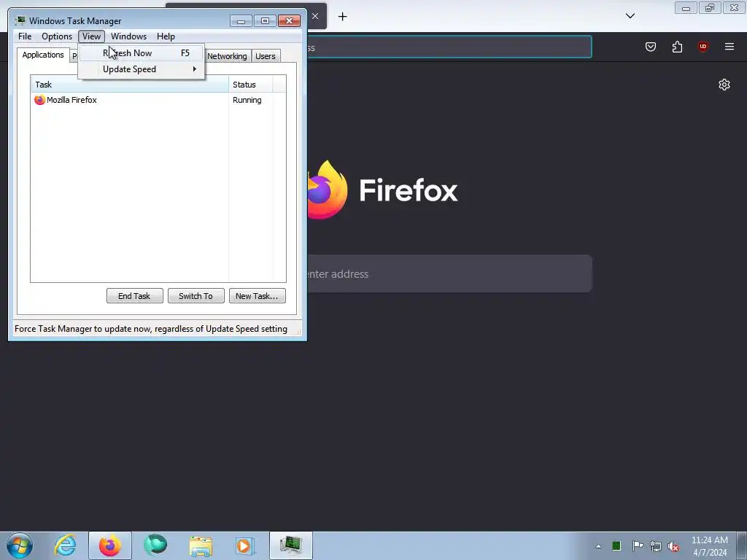Click the Task Manager taskbar button
The height and width of the screenshot is (560, 747).
(x=290, y=545)
